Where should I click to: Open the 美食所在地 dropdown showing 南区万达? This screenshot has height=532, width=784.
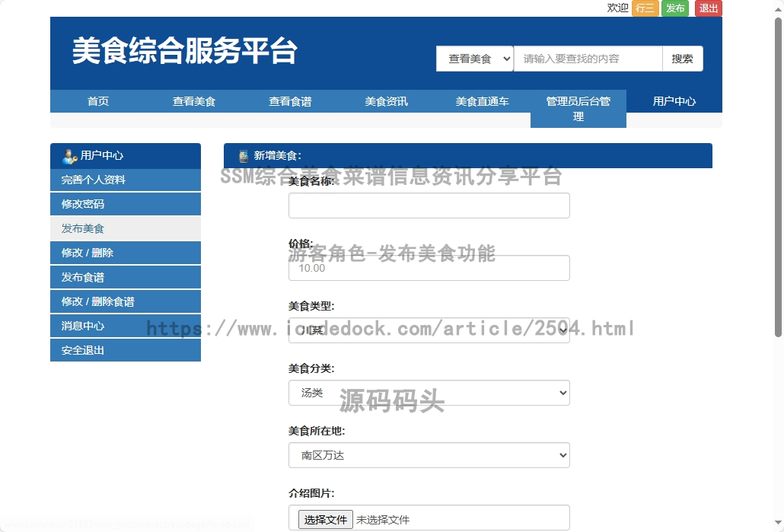click(429, 455)
